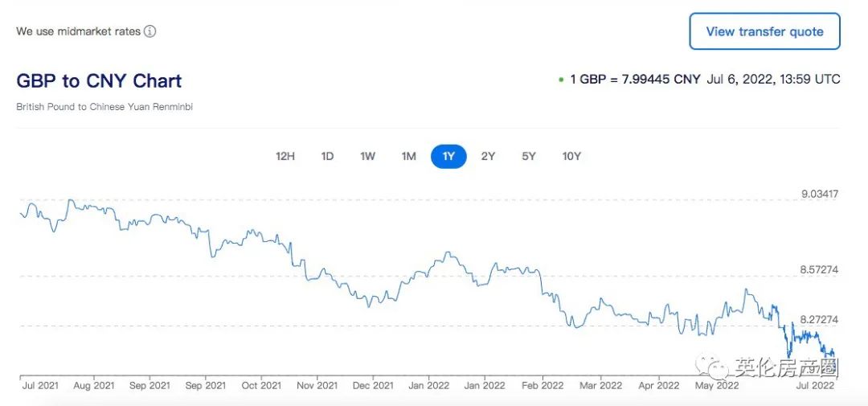Image resolution: width=868 pixels, height=406 pixels.
Task: Select the 5Y time range
Action: click(528, 156)
